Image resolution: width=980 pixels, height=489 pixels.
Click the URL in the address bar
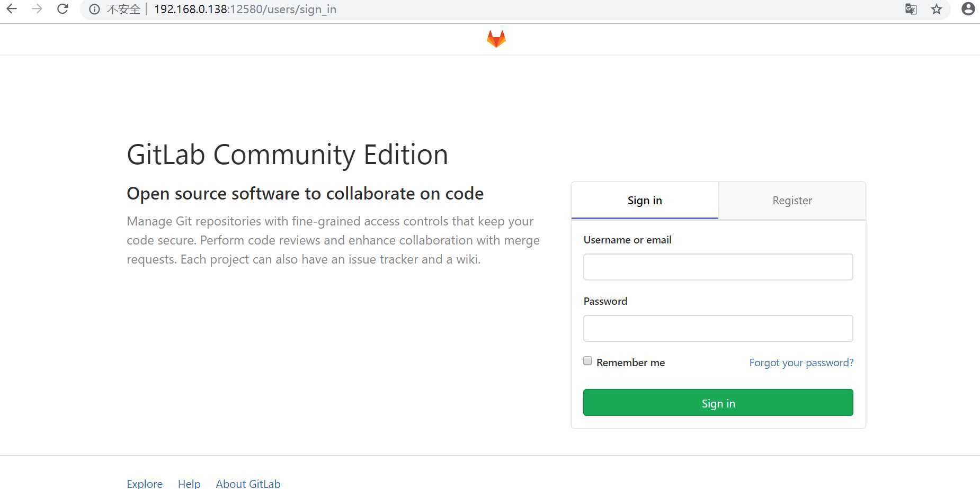(245, 10)
